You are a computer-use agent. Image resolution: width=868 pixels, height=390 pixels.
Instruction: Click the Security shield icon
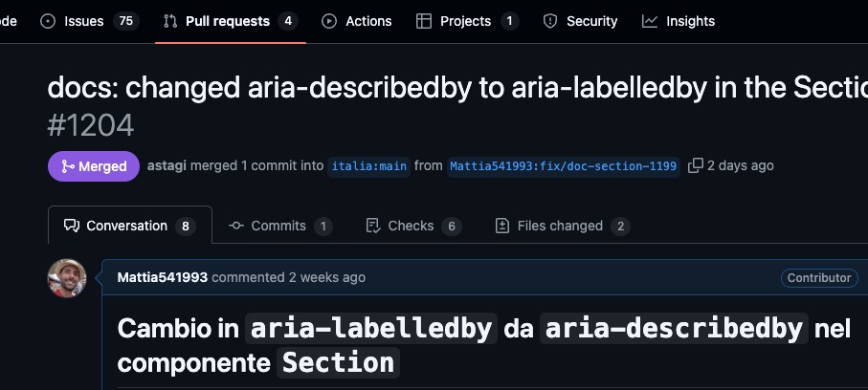[550, 21]
